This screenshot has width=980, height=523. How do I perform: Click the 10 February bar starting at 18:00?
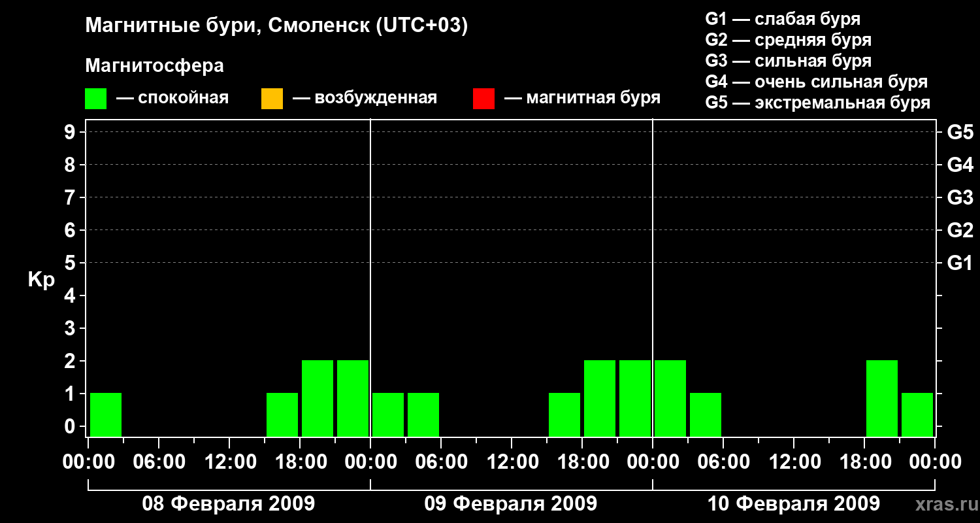pos(882,398)
